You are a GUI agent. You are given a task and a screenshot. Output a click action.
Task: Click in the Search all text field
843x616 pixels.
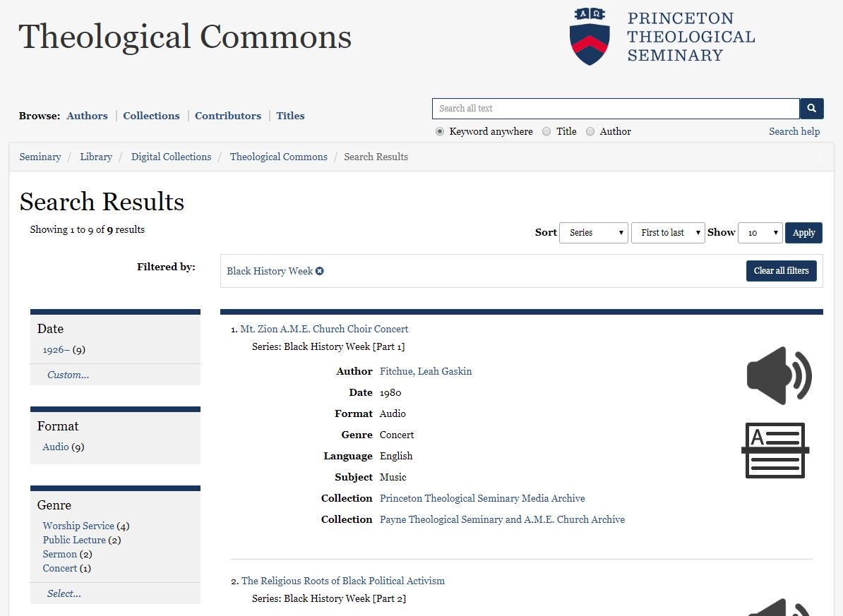click(616, 109)
